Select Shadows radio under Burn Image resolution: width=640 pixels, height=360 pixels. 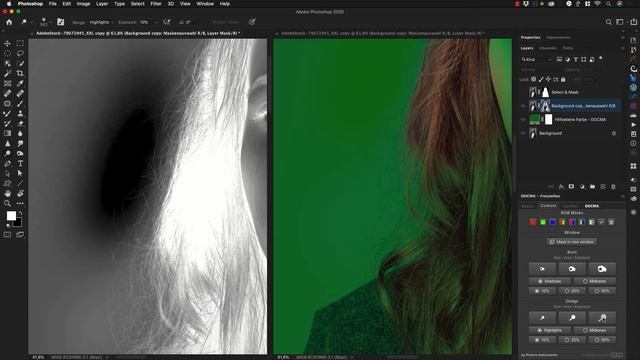[549, 281]
